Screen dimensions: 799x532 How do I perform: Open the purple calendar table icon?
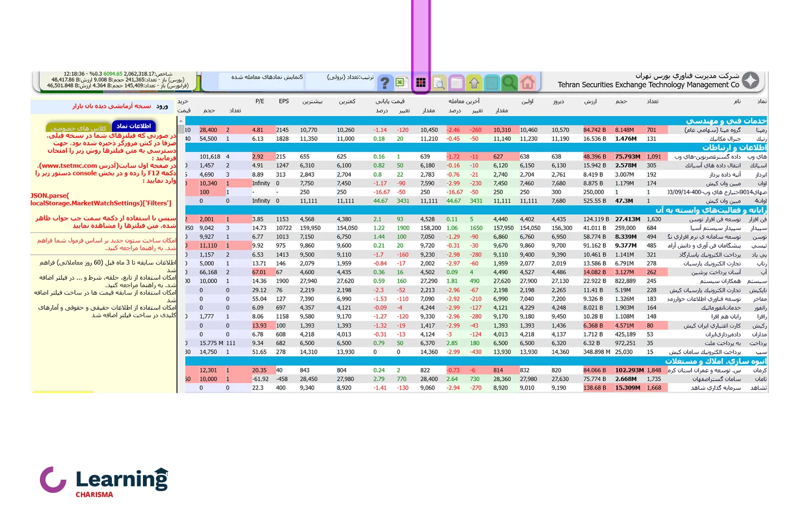click(456, 83)
